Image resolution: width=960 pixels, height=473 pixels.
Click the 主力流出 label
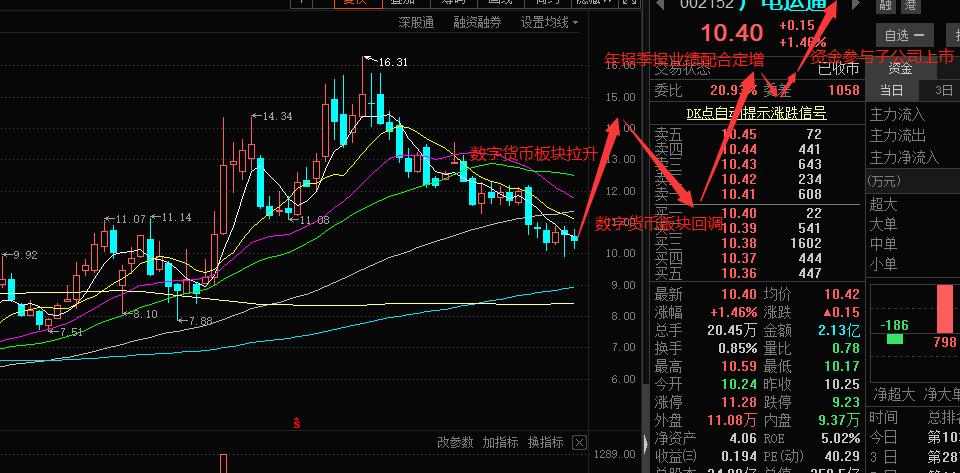tap(898, 136)
